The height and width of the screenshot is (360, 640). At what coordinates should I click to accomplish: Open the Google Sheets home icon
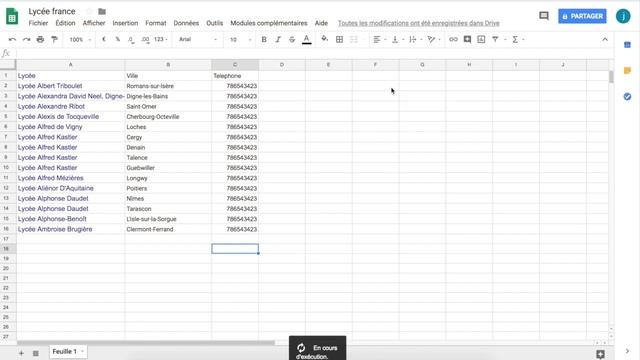(12, 17)
